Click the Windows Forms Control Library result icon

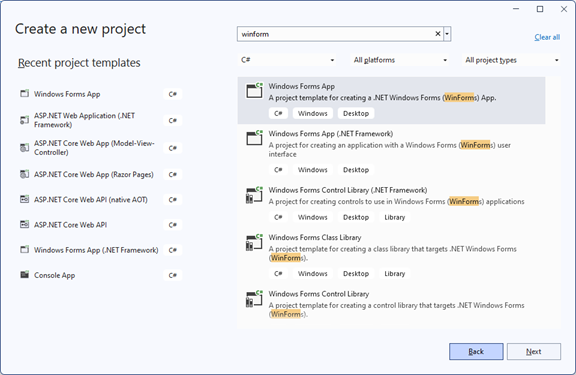click(254, 298)
